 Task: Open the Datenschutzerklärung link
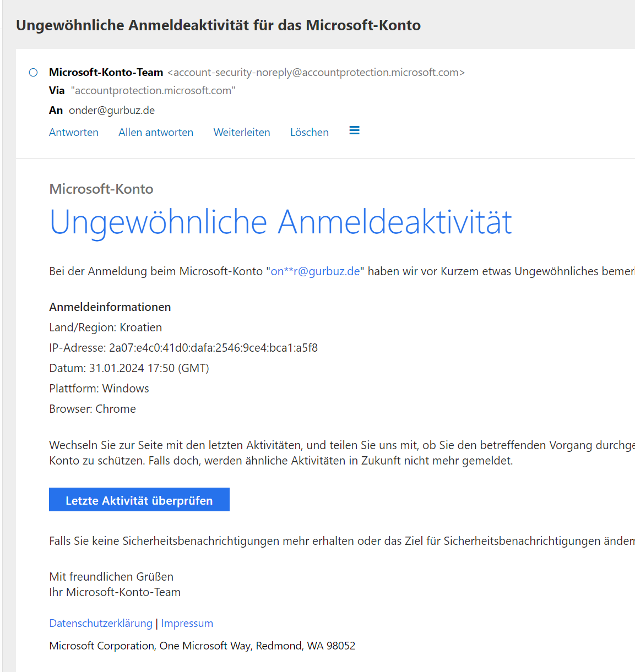tap(101, 623)
